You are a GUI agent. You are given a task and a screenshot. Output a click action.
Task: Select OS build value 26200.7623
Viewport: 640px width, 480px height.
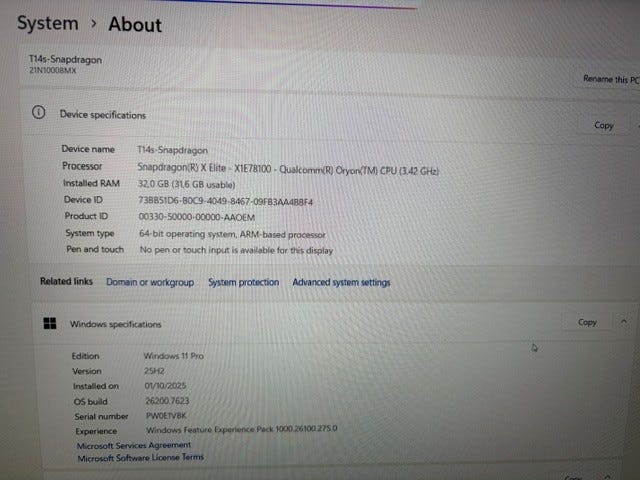click(167, 401)
